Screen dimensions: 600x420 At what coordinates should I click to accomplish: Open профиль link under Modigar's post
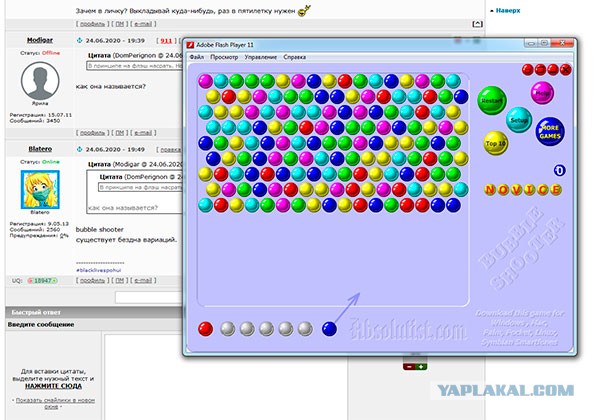[x=92, y=133]
